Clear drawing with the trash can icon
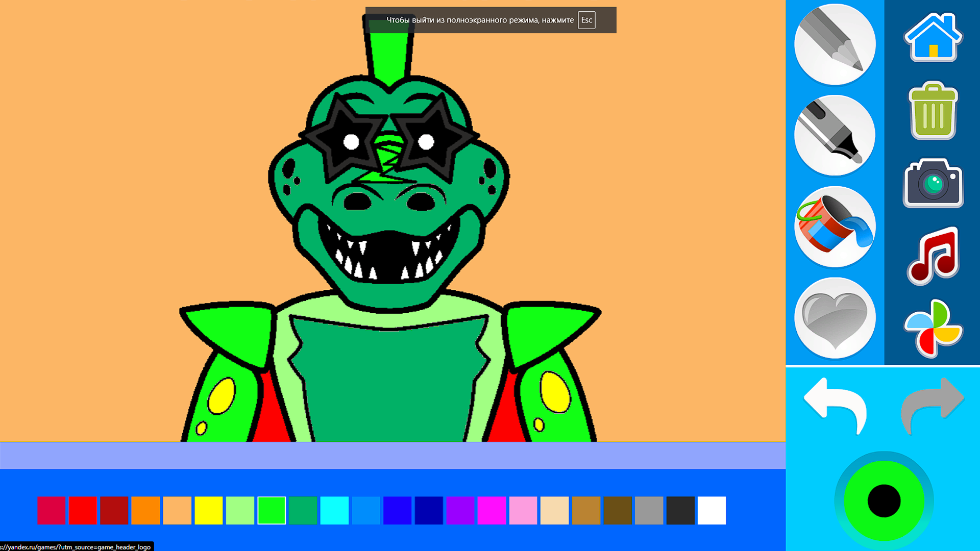The height and width of the screenshot is (551, 980). click(x=933, y=111)
